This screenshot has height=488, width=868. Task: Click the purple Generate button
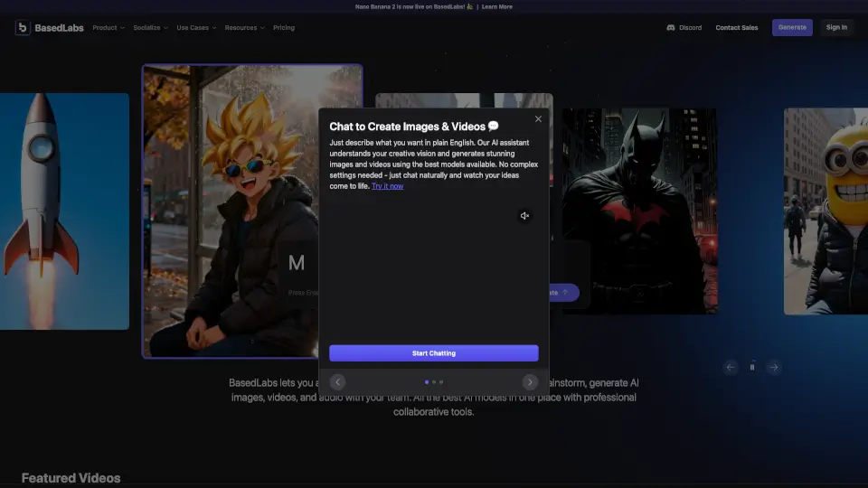click(792, 28)
